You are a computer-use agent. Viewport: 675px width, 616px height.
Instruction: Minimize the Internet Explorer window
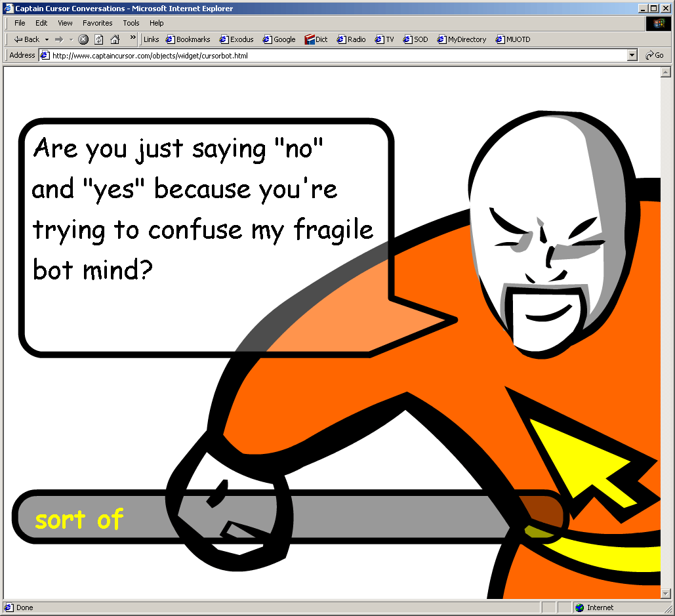[x=643, y=8]
